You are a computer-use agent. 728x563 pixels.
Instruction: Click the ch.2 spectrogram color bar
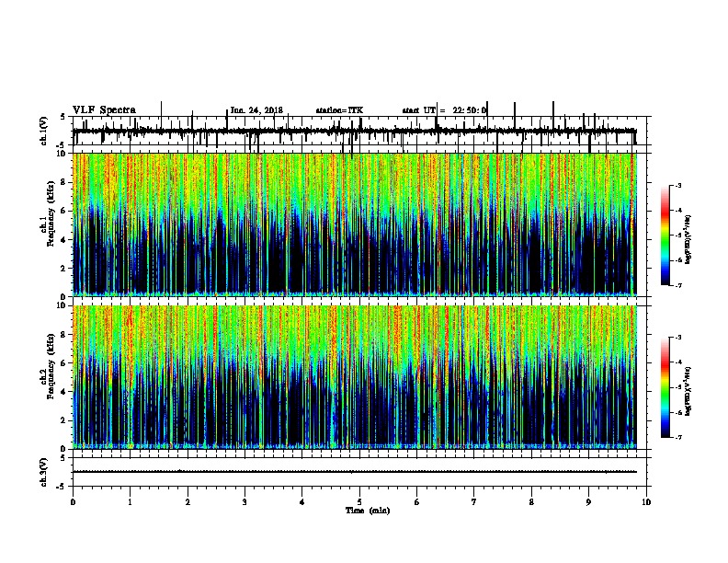click(x=665, y=387)
